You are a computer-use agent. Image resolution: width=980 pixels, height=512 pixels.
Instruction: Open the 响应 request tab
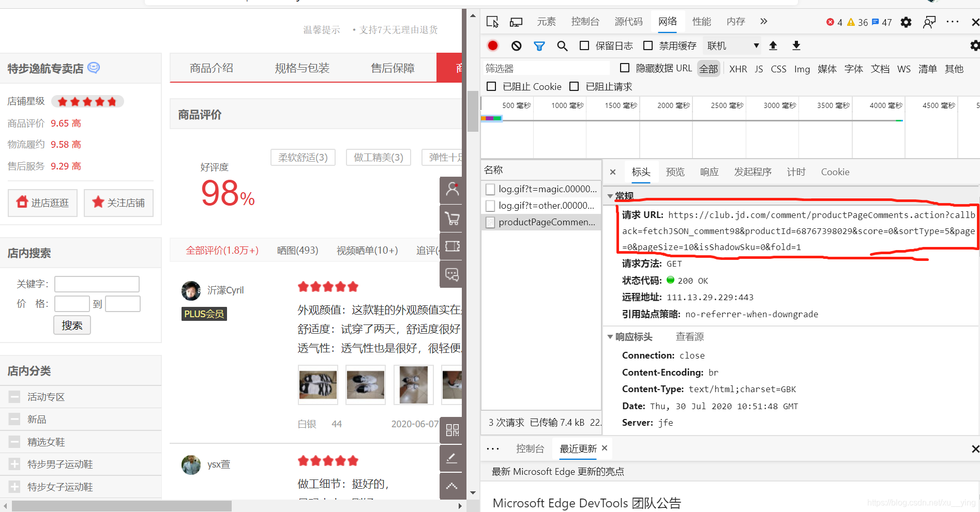[x=709, y=172]
